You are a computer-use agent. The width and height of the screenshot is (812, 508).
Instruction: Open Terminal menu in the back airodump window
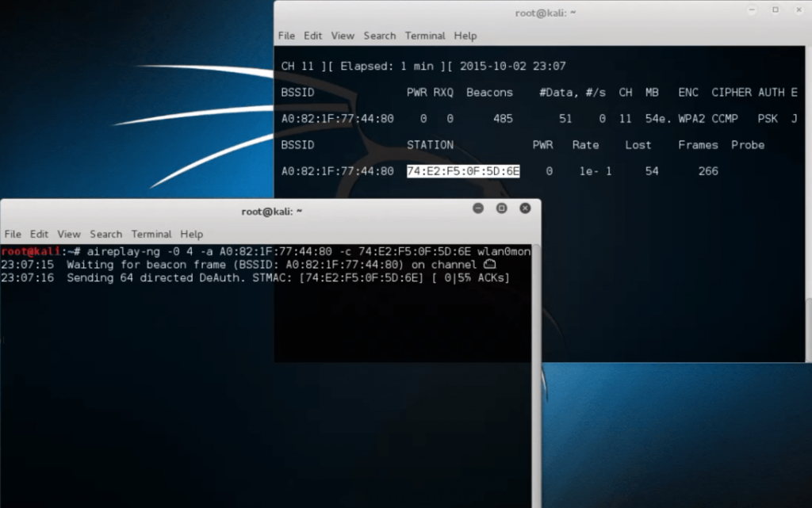(425, 36)
